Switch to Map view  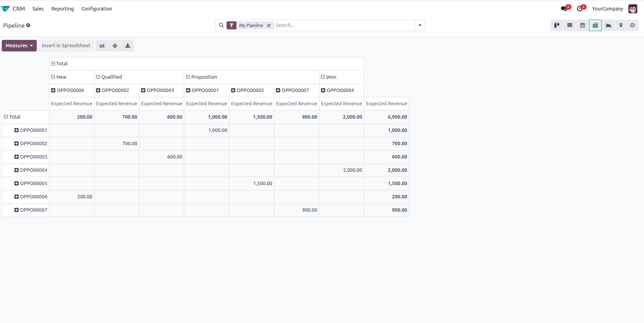[621, 25]
